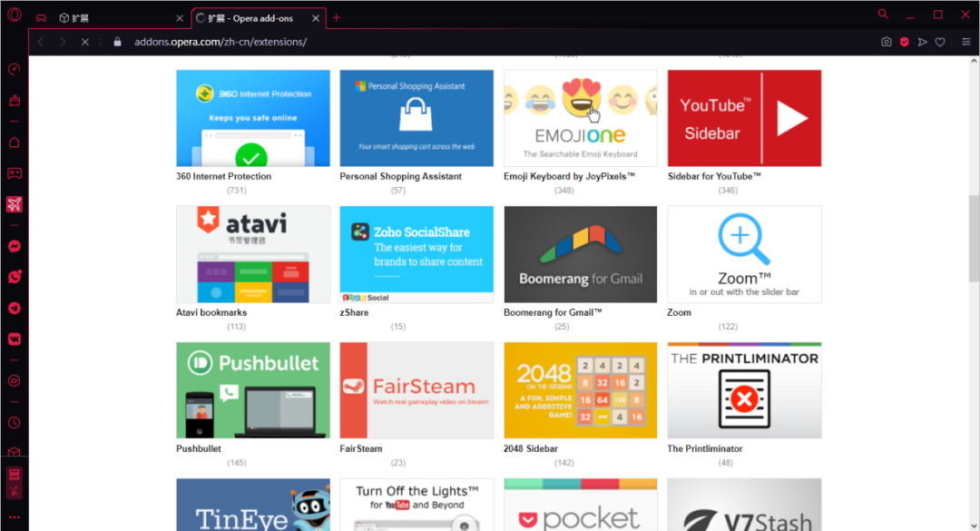Click the (731) rating count
Image resolution: width=980 pixels, height=531 pixels.
click(236, 190)
